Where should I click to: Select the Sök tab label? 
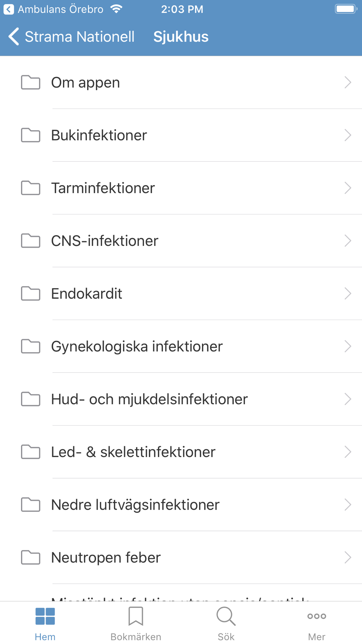(226, 637)
